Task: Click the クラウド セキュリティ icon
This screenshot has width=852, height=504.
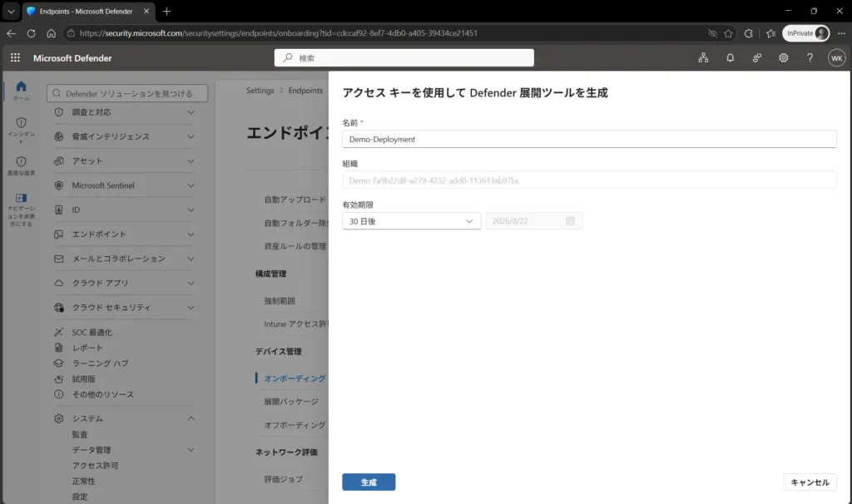Action: [59, 308]
